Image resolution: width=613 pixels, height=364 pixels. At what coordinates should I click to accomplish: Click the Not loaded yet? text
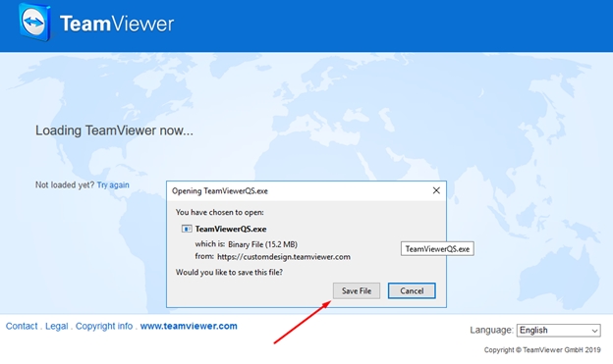coord(65,184)
